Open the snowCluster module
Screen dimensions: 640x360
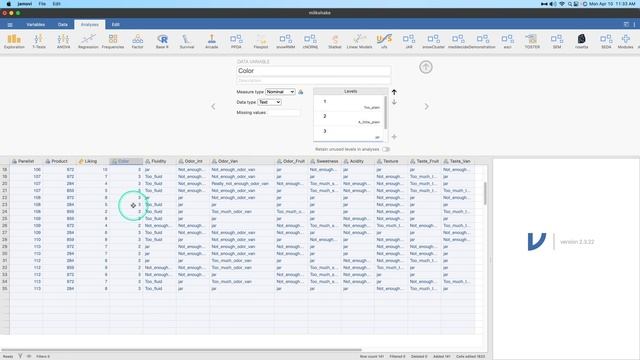tap(433, 41)
